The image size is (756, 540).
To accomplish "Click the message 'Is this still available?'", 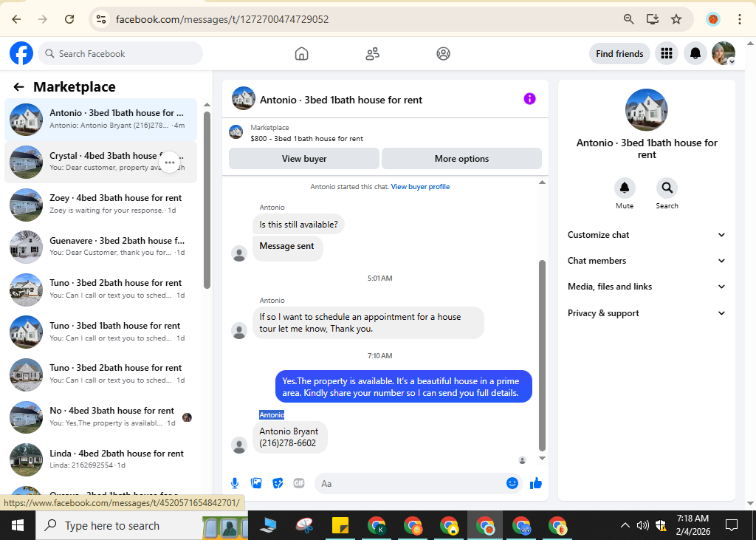I will pyautogui.click(x=298, y=225).
